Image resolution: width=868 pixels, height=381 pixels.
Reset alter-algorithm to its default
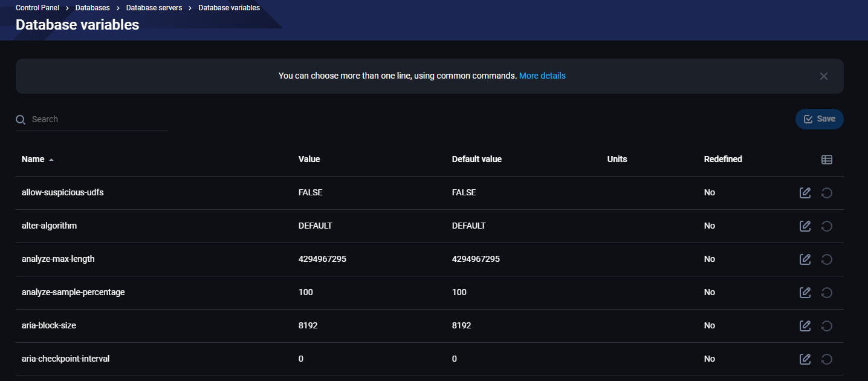(x=826, y=226)
